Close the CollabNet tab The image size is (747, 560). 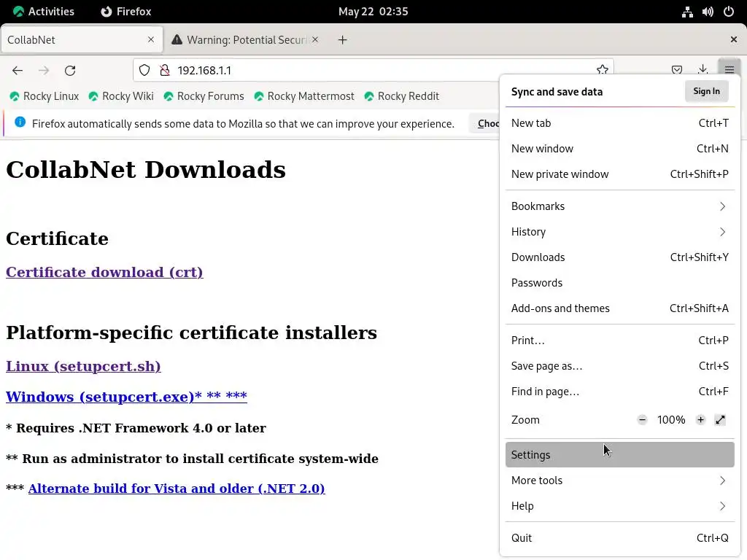(151, 39)
